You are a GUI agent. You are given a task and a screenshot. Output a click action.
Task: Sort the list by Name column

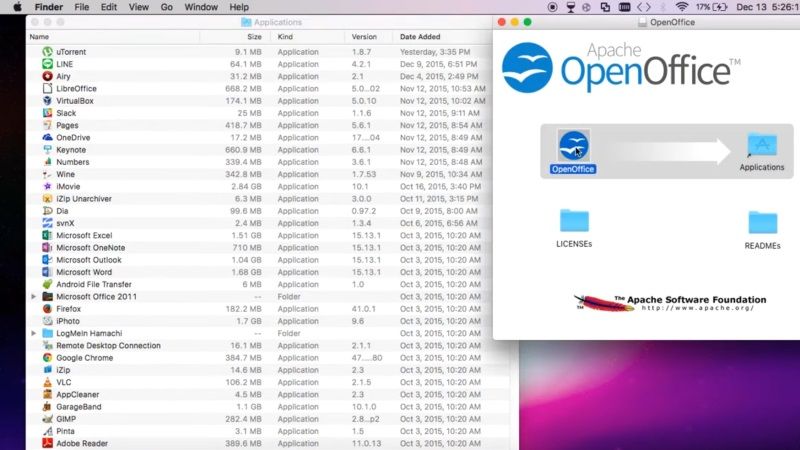(x=113, y=37)
